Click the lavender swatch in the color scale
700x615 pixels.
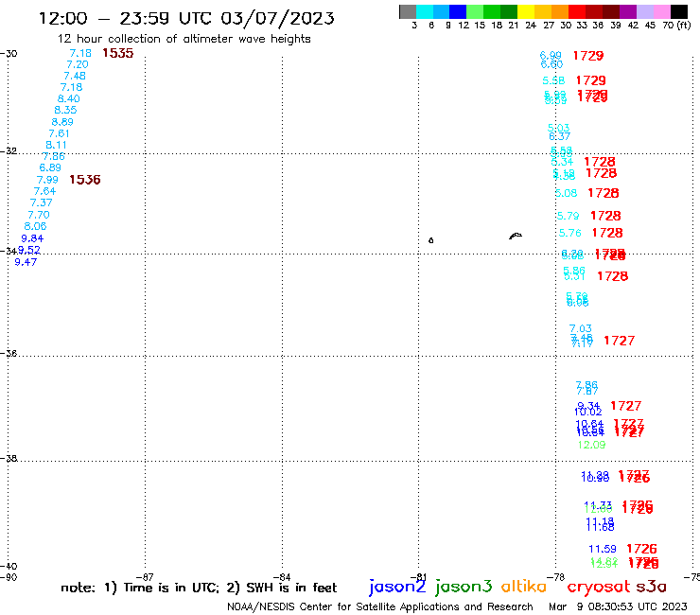pyautogui.click(x=644, y=11)
